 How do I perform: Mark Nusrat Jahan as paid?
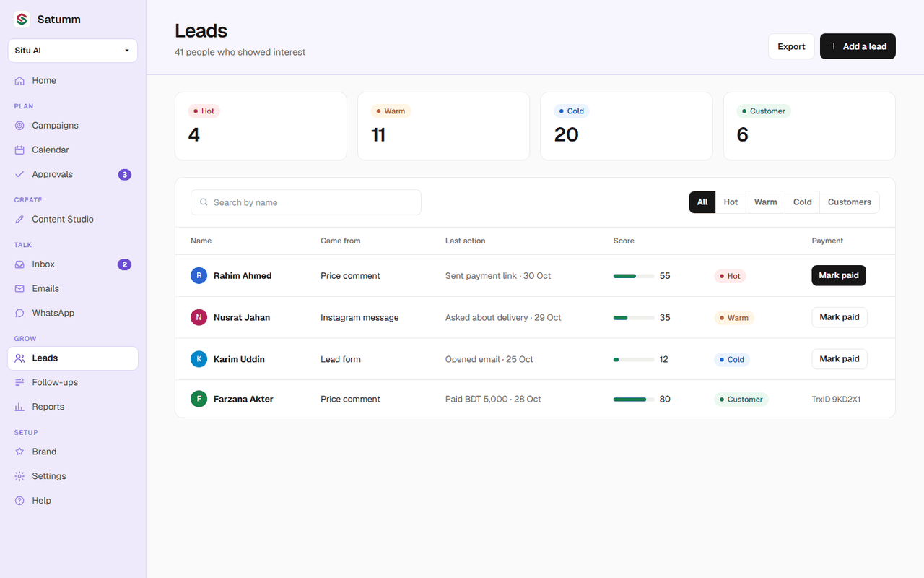point(840,317)
